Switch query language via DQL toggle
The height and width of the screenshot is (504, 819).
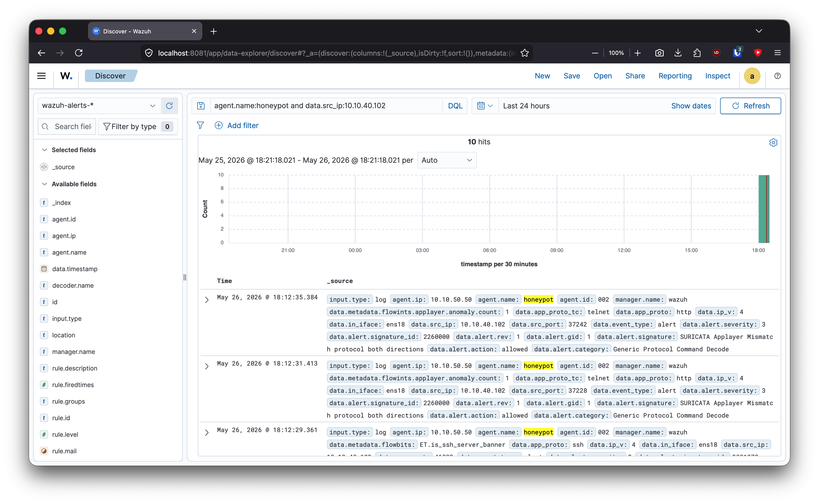tap(455, 106)
